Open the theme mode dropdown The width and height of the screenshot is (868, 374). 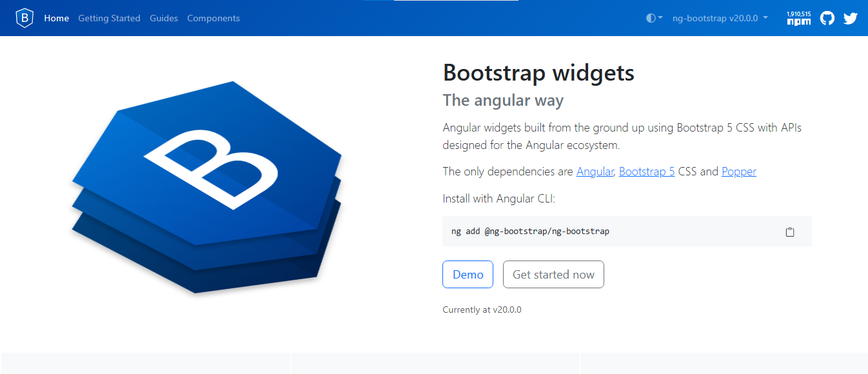(x=655, y=18)
